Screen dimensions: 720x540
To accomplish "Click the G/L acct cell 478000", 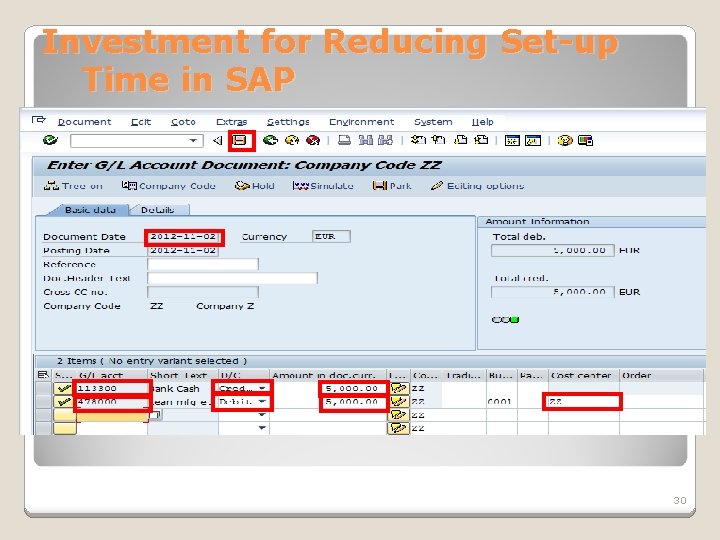I will pos(112,402).
